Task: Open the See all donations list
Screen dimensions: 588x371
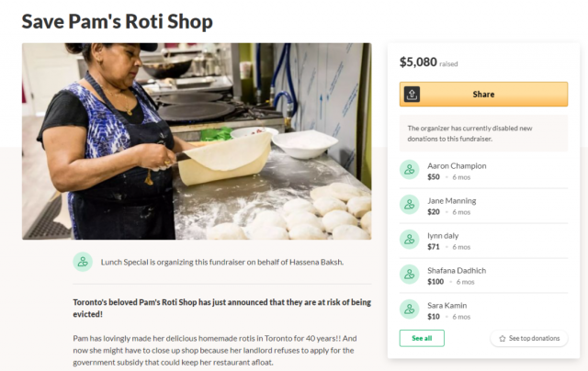Action: click(x=422, y=338)
